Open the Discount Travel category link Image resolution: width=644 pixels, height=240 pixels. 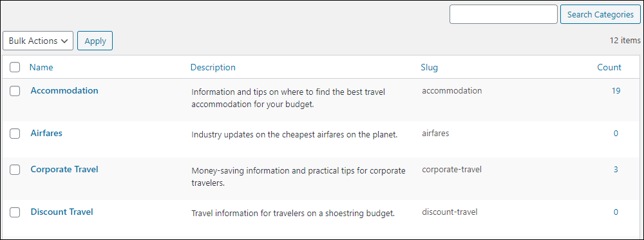[62, 212]
